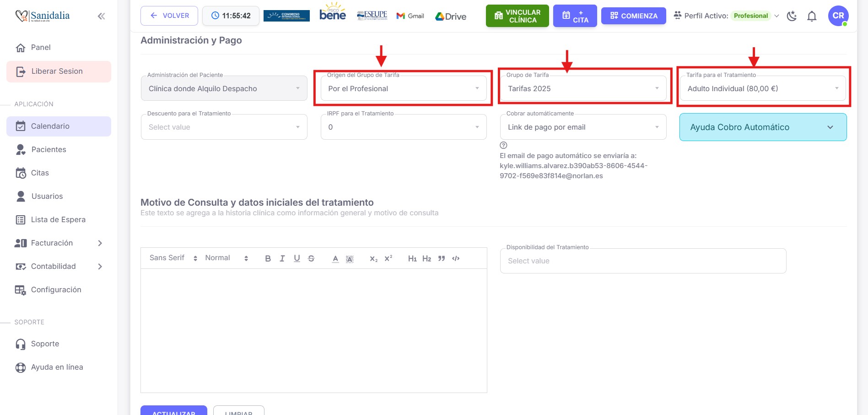
Task: Open Grupo de Tarifa dropdown
Action: click(583, 88)
